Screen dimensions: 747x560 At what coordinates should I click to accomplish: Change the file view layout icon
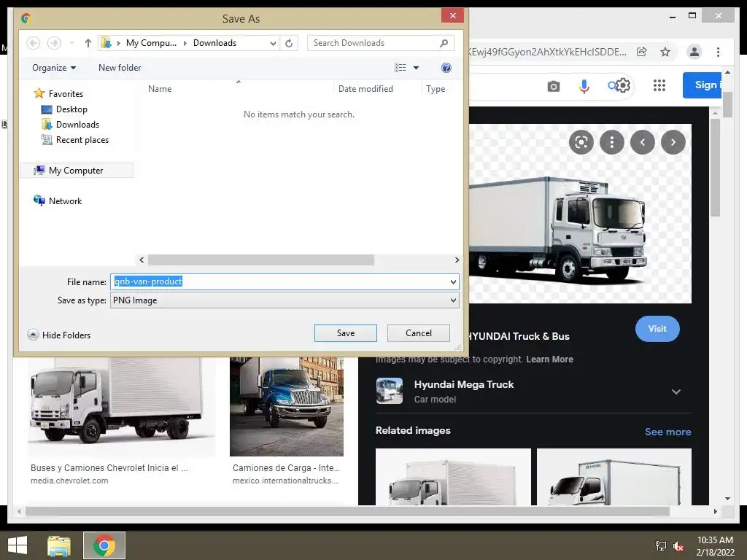(400, 68)
